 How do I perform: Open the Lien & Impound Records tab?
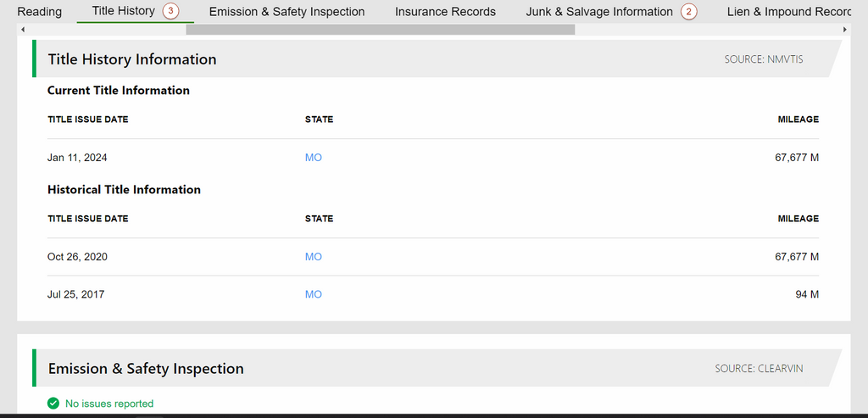click(790, 12)
